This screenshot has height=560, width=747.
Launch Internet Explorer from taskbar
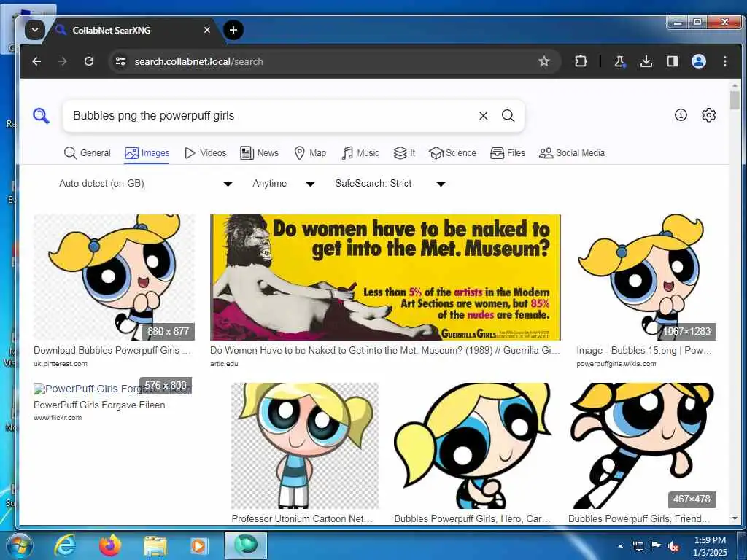64,545
